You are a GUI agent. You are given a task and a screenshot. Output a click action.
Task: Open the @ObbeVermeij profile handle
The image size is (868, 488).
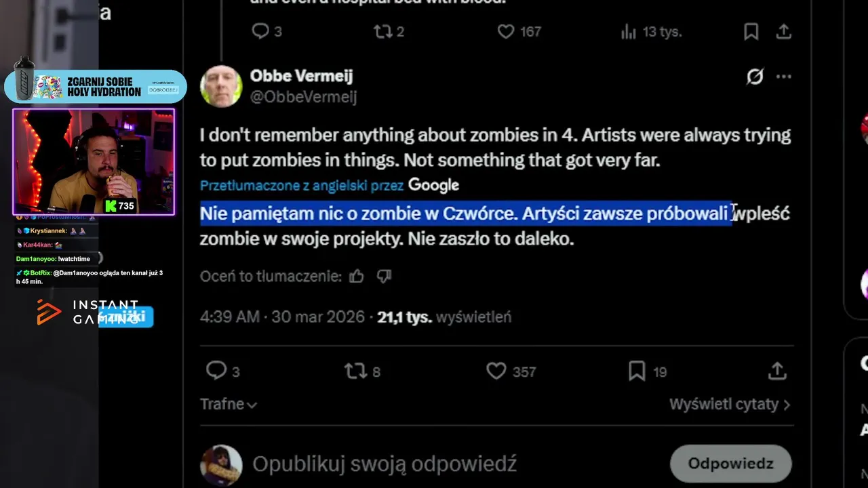point(303,97)
